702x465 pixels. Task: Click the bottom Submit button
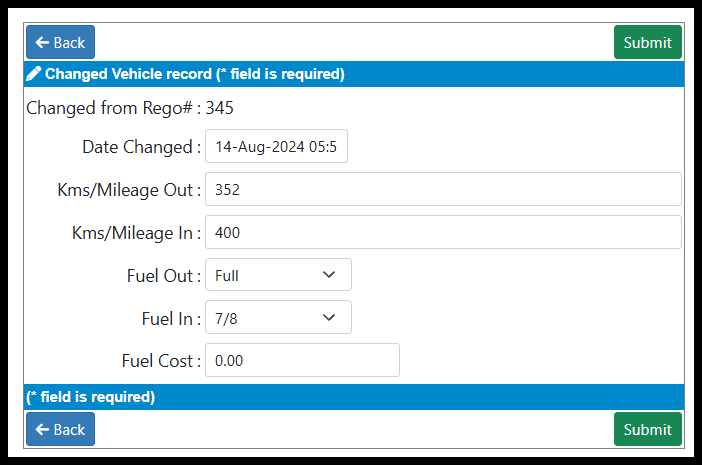click(648, 429)
